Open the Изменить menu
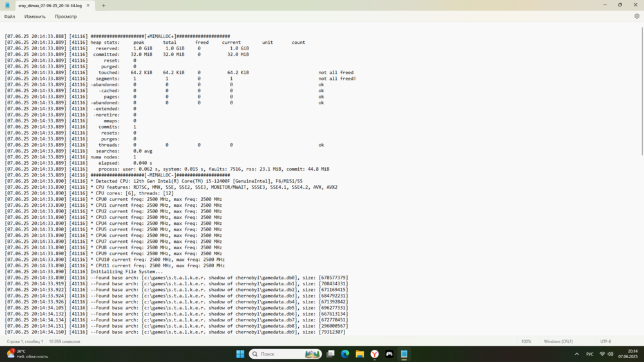Image resolution: width=644 pixels, height=362 pixels. click(x=35, y=16)
